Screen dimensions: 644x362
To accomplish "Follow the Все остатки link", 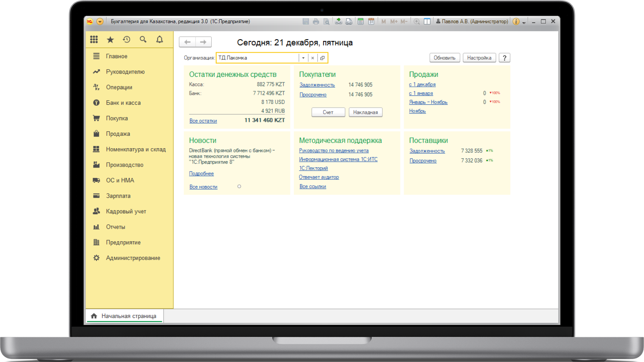I will click(x=203, y=121).
